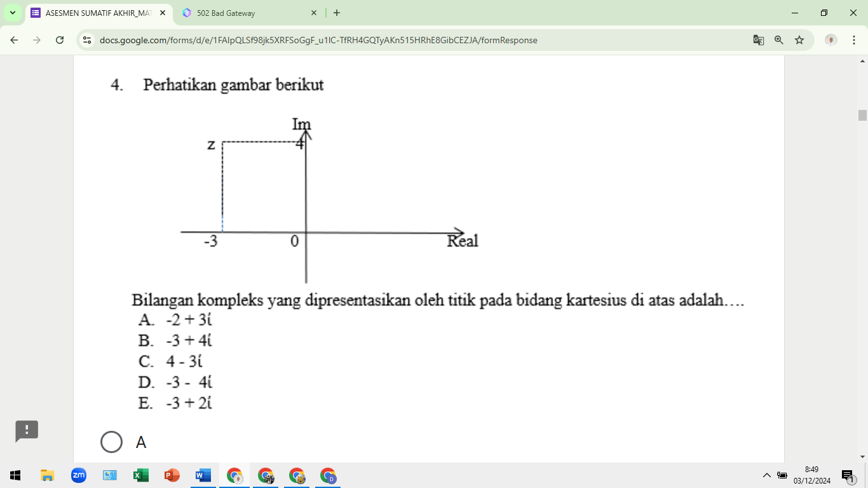This screenshot has width=868, height=488.
Task: Open the tab search dropdown arrow
Action: (13, 13)
